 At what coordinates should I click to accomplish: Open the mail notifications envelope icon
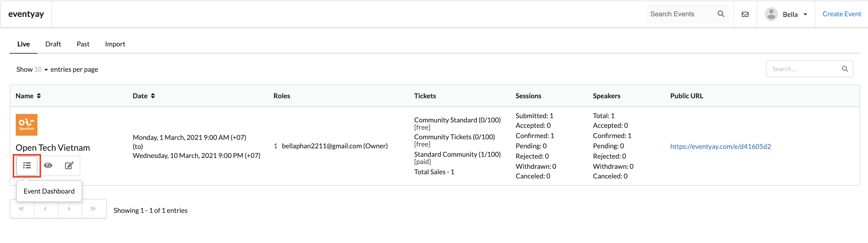coord(745,14)
